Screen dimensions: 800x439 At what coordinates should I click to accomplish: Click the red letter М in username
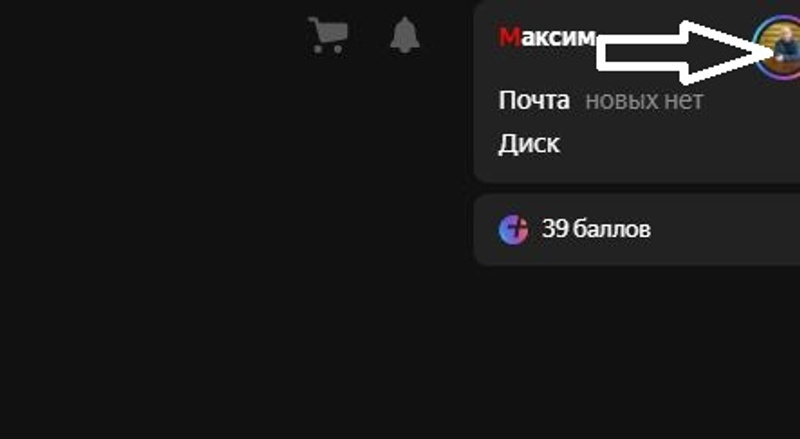(510, 37)
